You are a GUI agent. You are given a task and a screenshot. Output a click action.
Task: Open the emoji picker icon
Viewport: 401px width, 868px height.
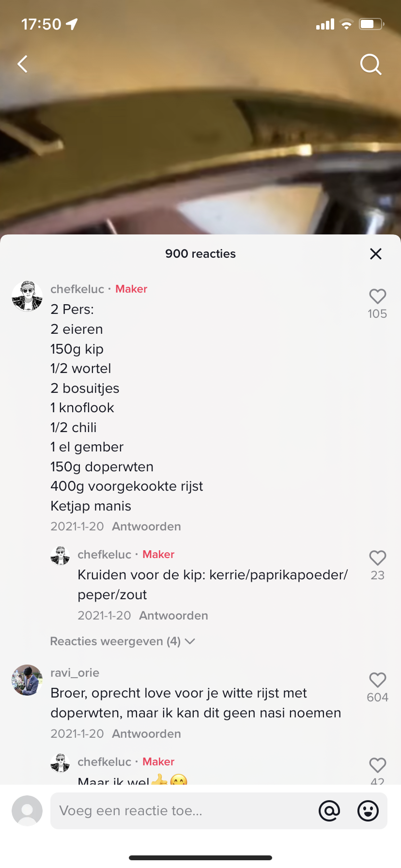coord(368,811)
